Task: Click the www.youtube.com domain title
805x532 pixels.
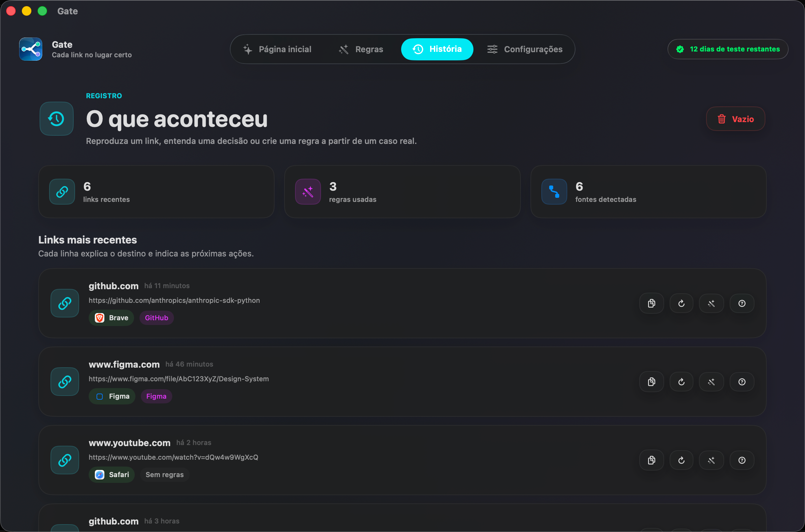Action: pyautogui.click(x=130, y=443)
